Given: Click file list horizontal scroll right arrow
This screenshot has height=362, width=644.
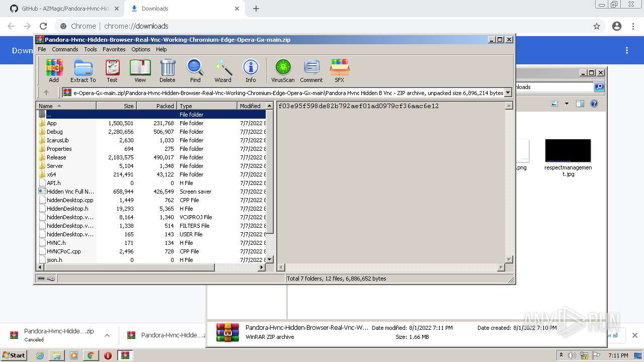Looking at the screenshot, I should click(261, 267).
